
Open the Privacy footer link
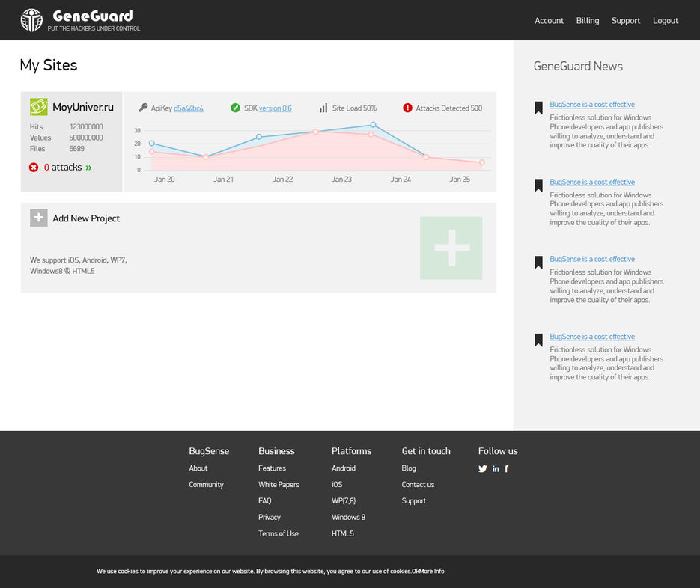pos(270,517)
